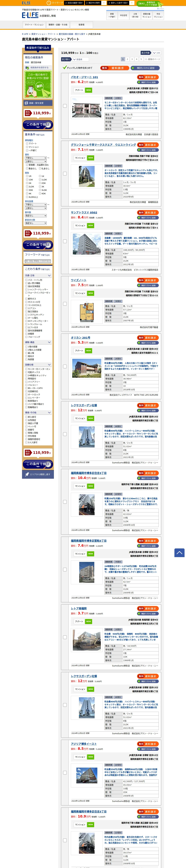
Task: Switch to アパート・マンション tab
Action: [x=34, y=25]
